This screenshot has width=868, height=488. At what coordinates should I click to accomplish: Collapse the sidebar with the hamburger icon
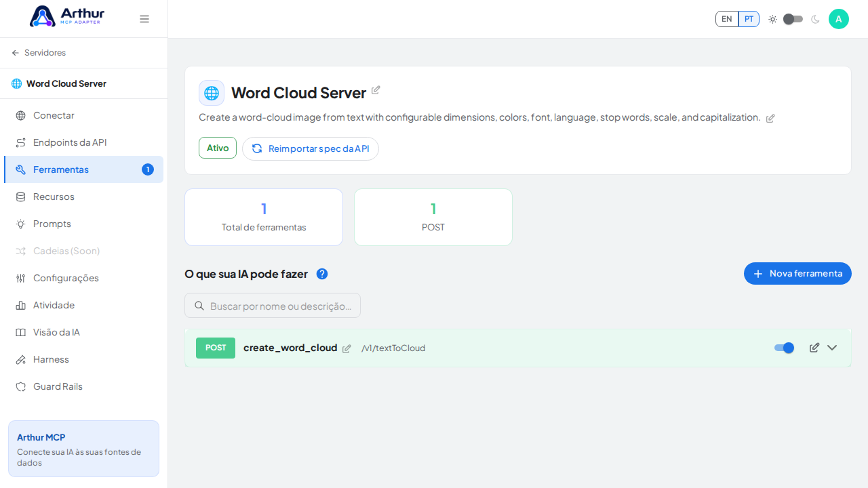[144, 19]
